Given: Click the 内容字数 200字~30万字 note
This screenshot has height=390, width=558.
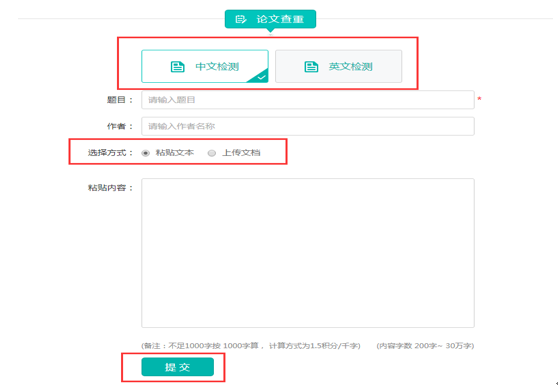Looking at the screenshot, I should 425,346.
